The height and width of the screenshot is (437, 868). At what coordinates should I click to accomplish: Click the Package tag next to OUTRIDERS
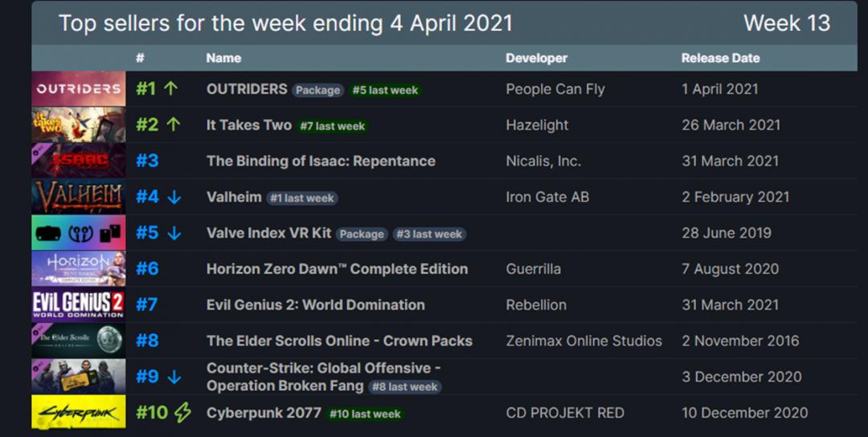[x=317, y=90]
